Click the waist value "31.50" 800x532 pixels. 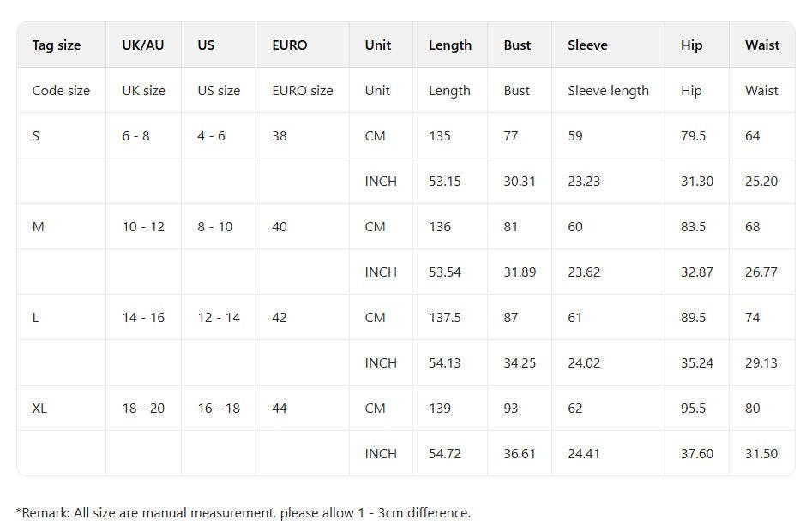tap(761, 454)
